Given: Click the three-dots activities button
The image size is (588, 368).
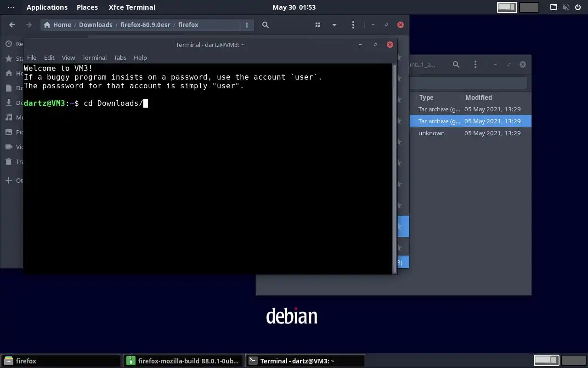Looking at the screenshot, I should [11, 7].
